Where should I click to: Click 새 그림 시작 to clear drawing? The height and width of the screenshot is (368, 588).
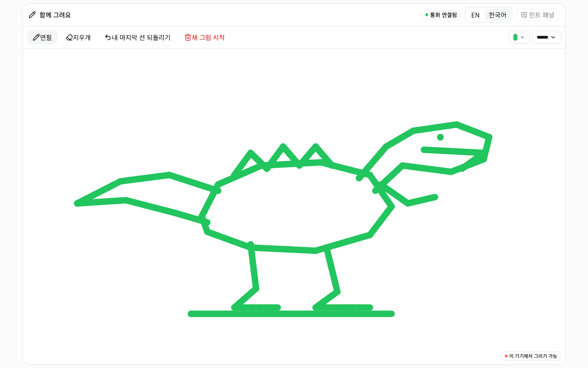coord(204,37)
